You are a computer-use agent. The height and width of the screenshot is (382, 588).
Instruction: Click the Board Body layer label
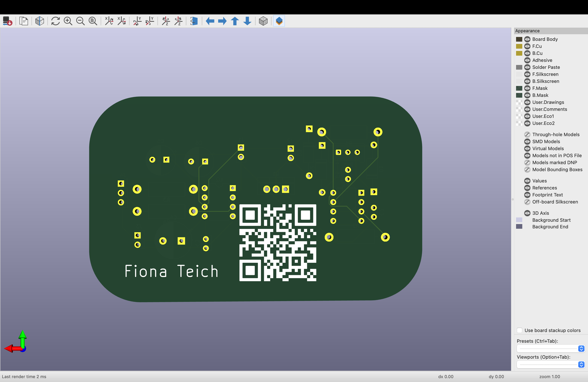click(545, 39)
